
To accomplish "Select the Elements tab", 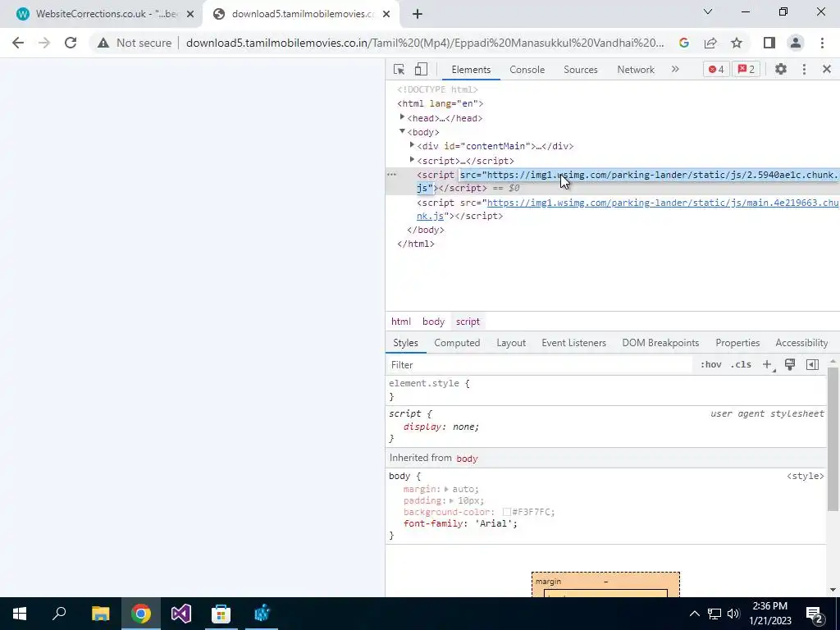I will [471, 70].
